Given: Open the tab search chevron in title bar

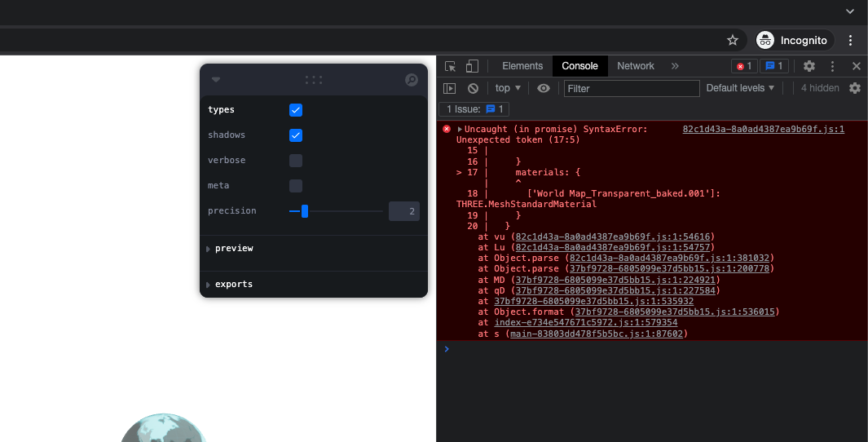Looking at the screenshot, I should pyautogui.click(x=850, y=11).
